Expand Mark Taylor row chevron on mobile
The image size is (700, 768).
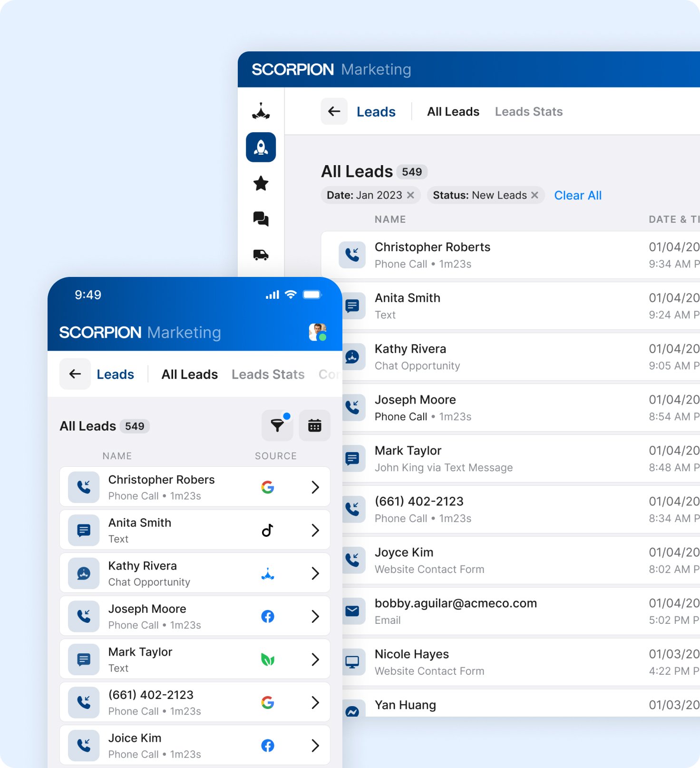(x=315, y=660)
